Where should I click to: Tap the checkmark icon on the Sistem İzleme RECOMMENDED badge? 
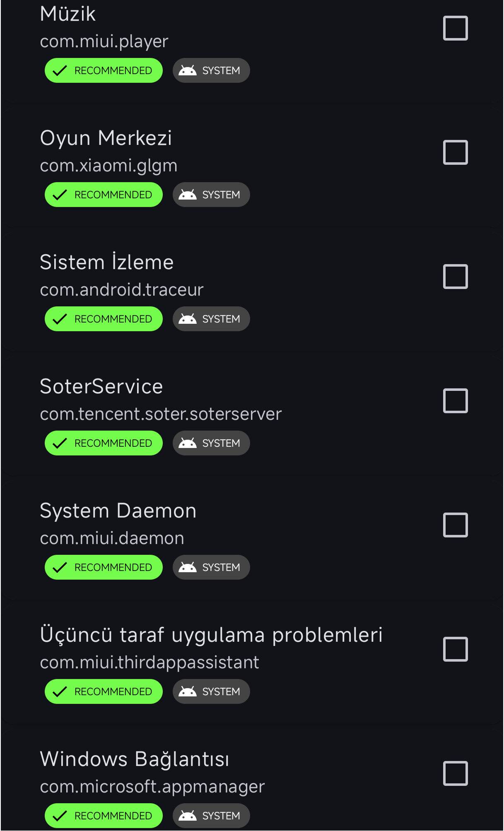tap(60, 319)
